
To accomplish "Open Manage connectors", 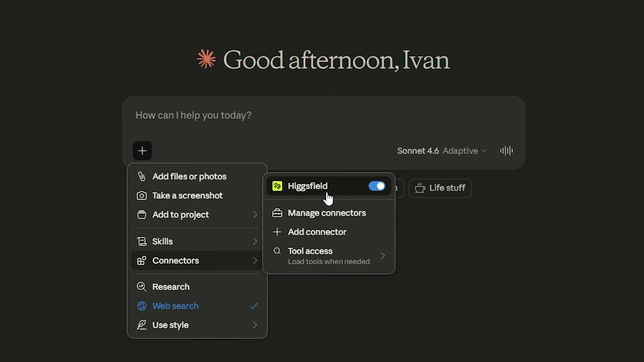I will [x=329, y=213].
